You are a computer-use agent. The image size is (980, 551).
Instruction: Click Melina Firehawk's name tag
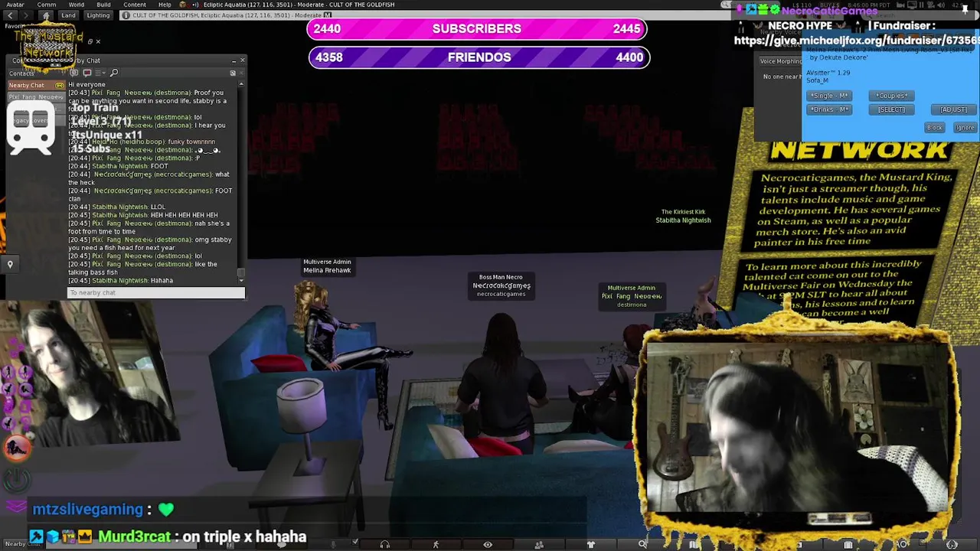(327, 266)
